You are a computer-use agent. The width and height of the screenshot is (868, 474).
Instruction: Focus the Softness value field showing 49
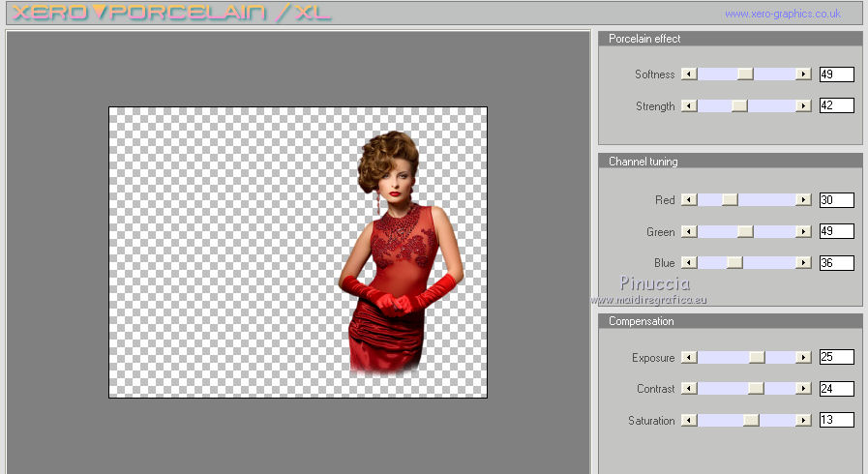[x=836, y=74]
